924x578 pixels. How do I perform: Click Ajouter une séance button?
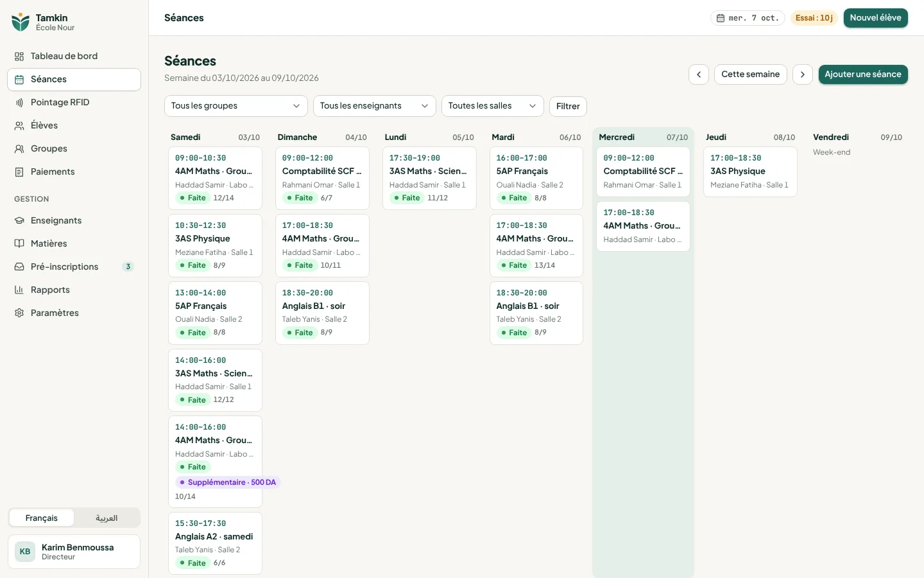[863, 74]
